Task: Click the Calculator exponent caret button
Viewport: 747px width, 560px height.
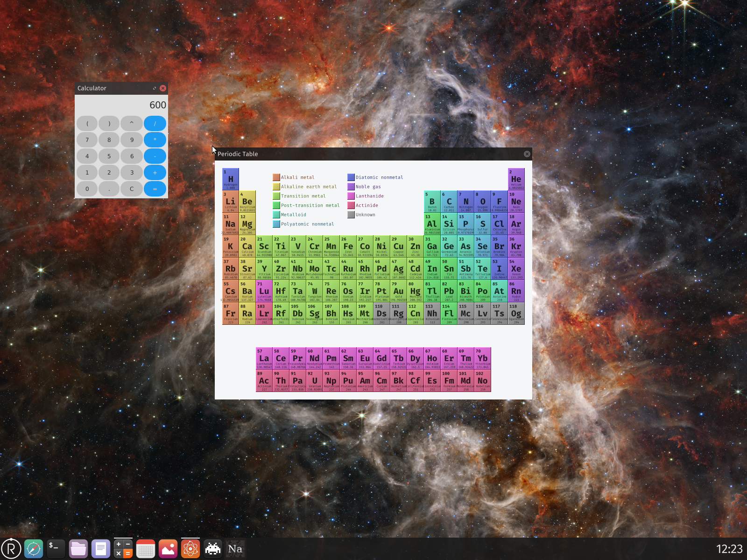Action: (x=132, y=124)
